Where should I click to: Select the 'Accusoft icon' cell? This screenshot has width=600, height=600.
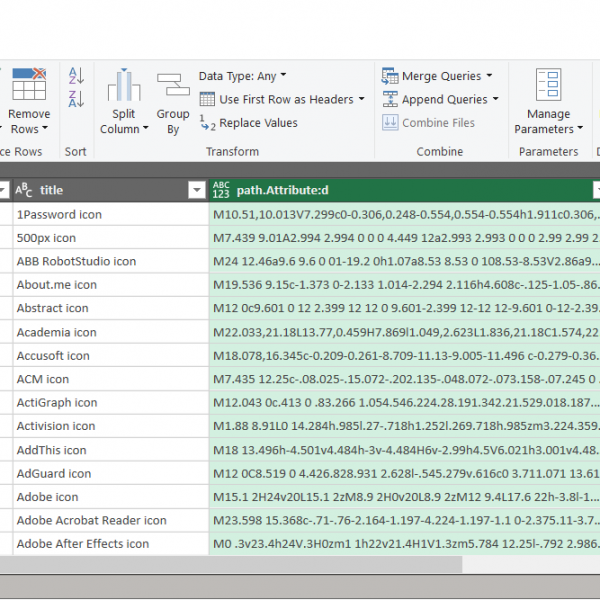[111, 355]
